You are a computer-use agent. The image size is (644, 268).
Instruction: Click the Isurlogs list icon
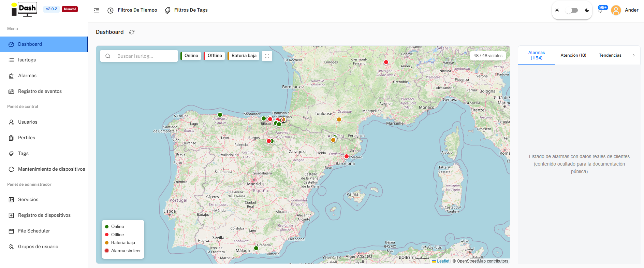coord(11,60)
